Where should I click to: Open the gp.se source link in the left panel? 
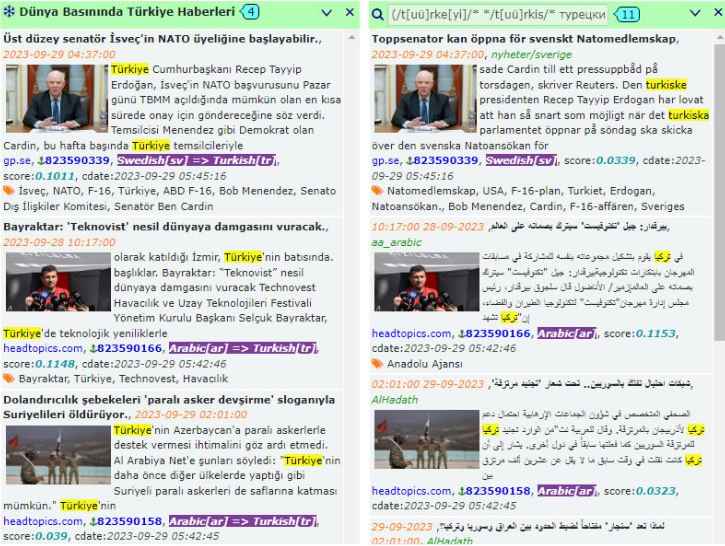pyautogui.click(x=17, y=160)
